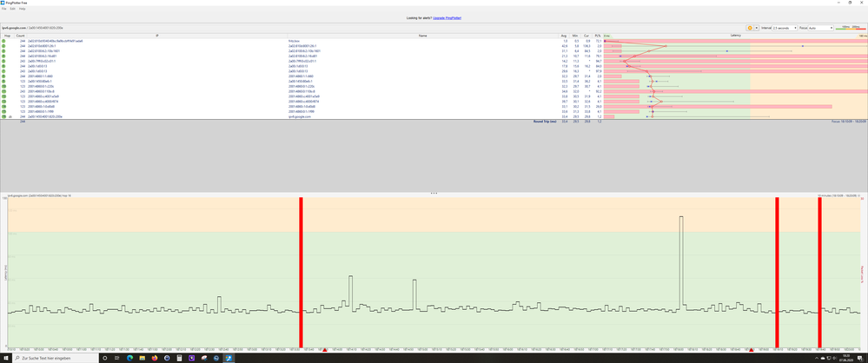
Task: Click the Min column header
Action: tap(576, 36)
